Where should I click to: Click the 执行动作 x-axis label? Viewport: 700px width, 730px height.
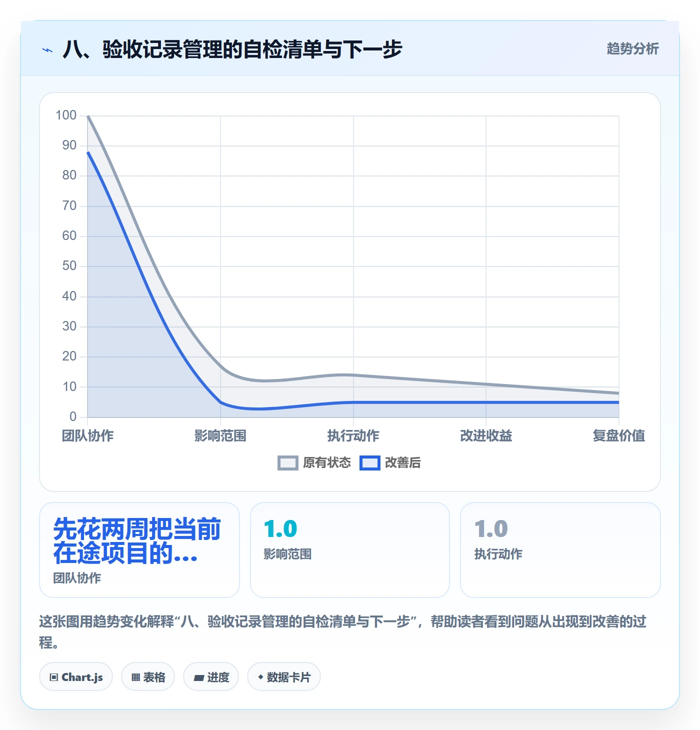pos(353,436)
